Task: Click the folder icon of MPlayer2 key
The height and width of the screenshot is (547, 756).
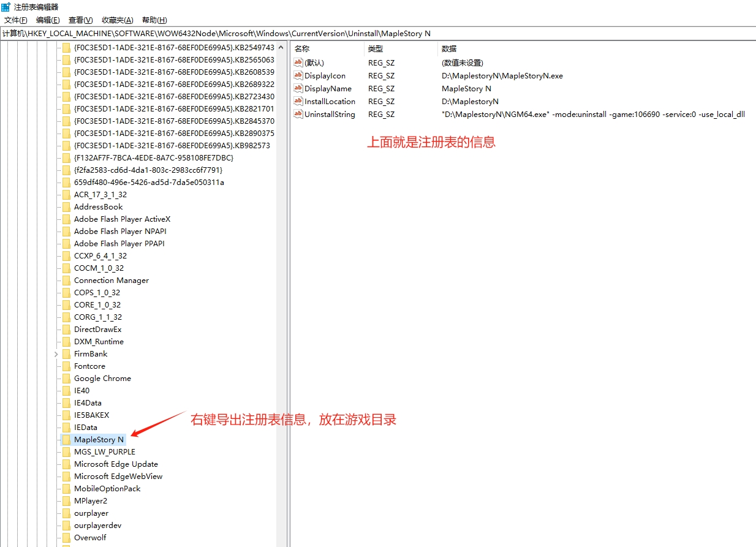Action: click(x=66, y=501)
